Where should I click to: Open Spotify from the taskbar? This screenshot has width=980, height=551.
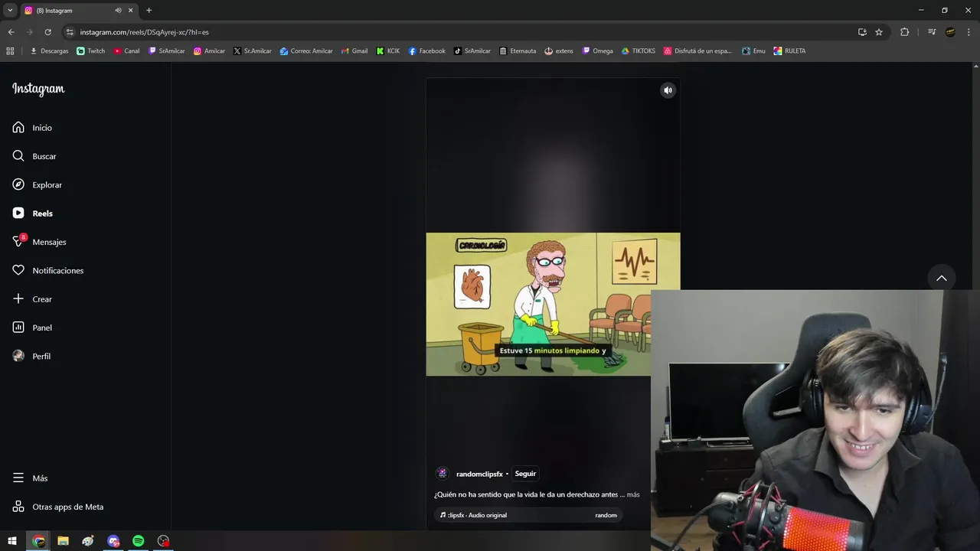[139, 541]
